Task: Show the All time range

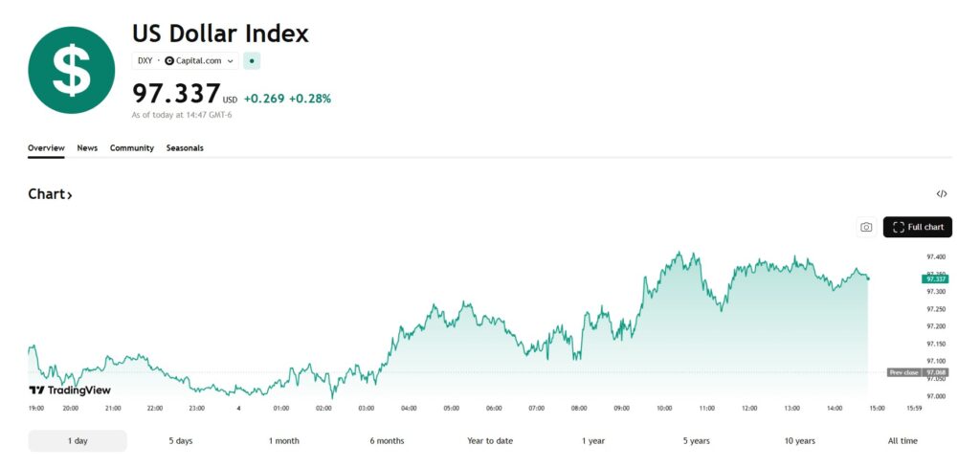Action: (902, 441)
